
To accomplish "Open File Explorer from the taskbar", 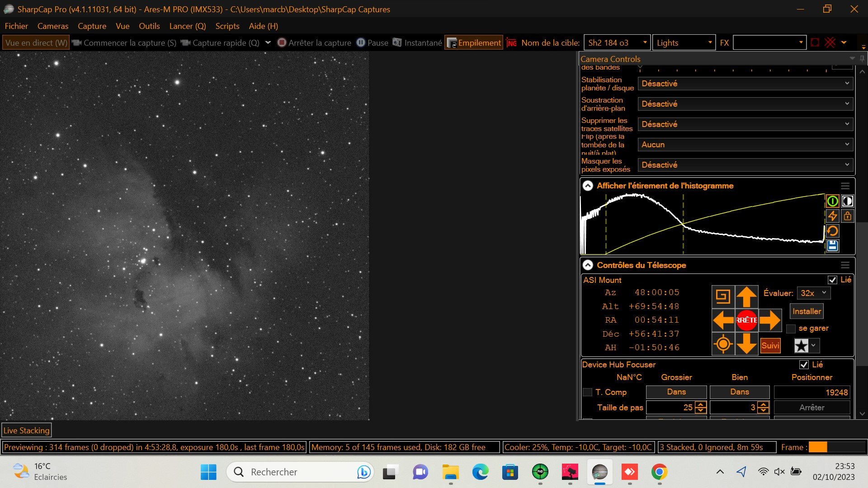I will [450, 472].
